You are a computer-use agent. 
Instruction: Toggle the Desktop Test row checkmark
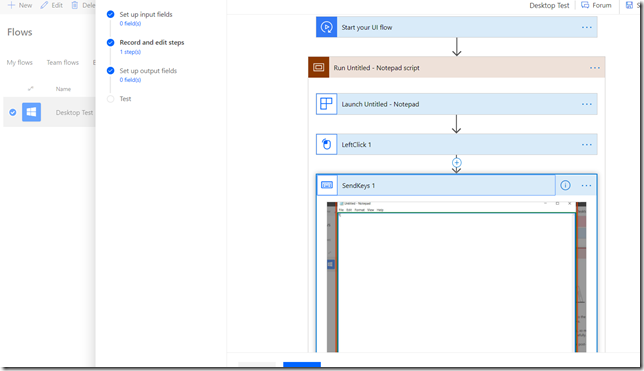pos(13,112)
